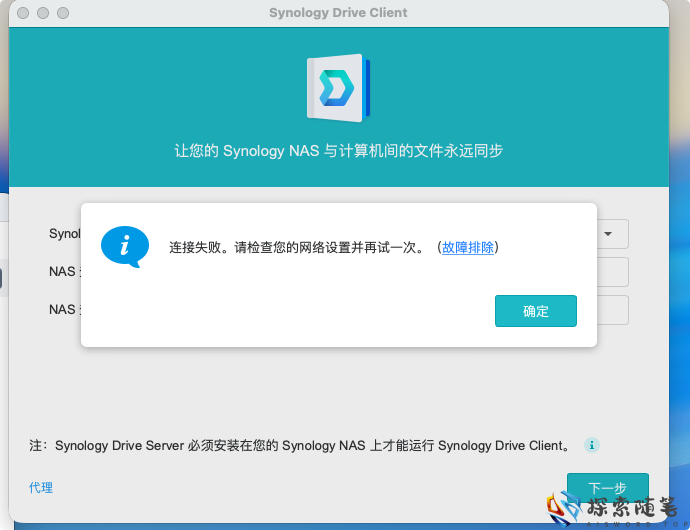The width and height of the screenshot is (690, 530).
Task: Click the 下一步 next button
Action: coord(608,488)
